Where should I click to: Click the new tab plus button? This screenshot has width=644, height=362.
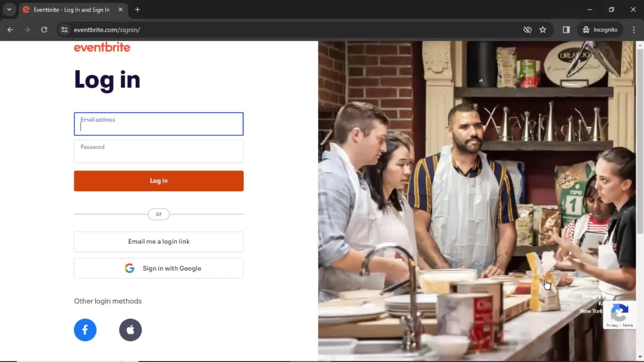[x=138, y=10]
